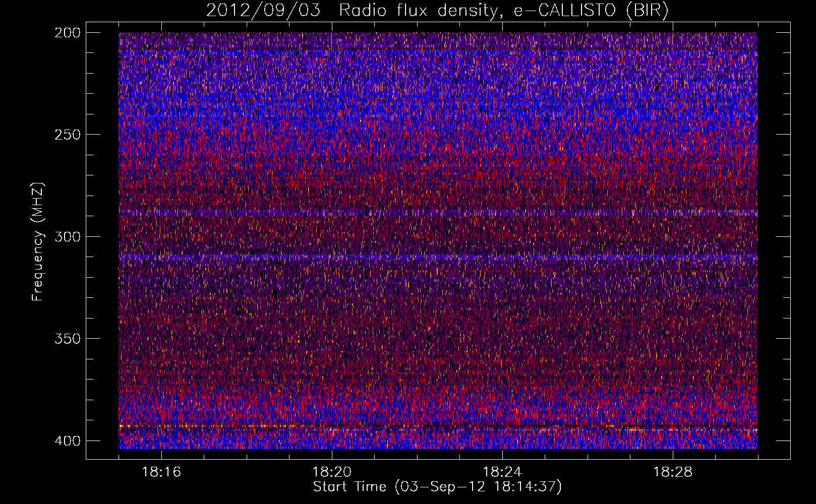The image size is (816, 504).
Task: Click the 250 frequency tick label
Action: pyautogui.click(x=67, y=135)
